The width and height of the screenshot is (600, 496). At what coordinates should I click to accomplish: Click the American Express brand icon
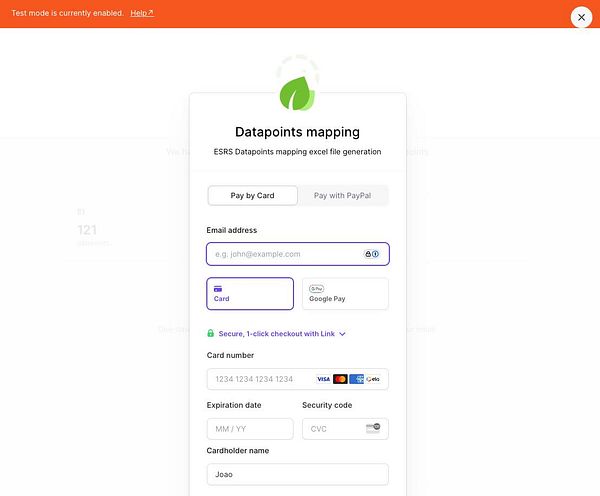[x=356, y=379]
